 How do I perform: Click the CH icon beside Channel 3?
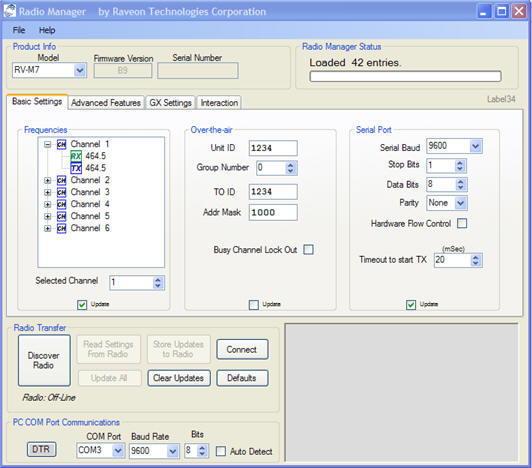click(x=61, y=192)
